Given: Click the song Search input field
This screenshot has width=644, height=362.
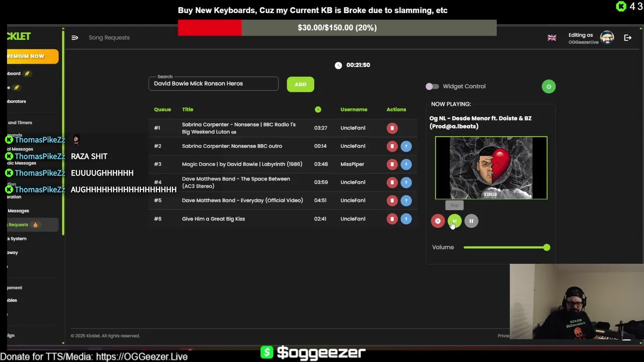Looking at the screenshot, I should (x=213, y=84).
